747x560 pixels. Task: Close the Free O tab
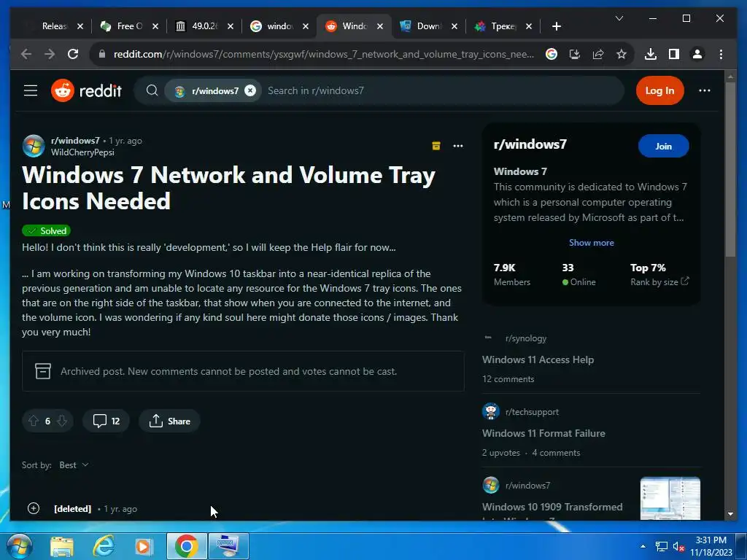[155, 26]
